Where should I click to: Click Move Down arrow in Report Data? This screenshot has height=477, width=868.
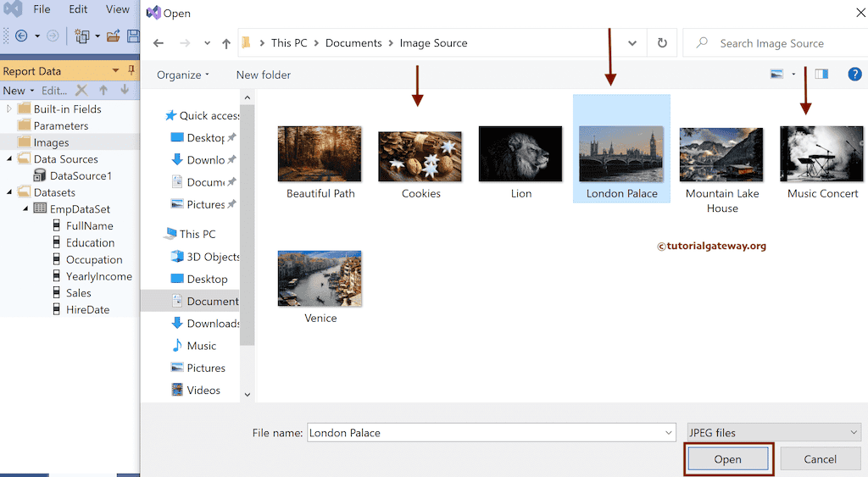(125, 90)
